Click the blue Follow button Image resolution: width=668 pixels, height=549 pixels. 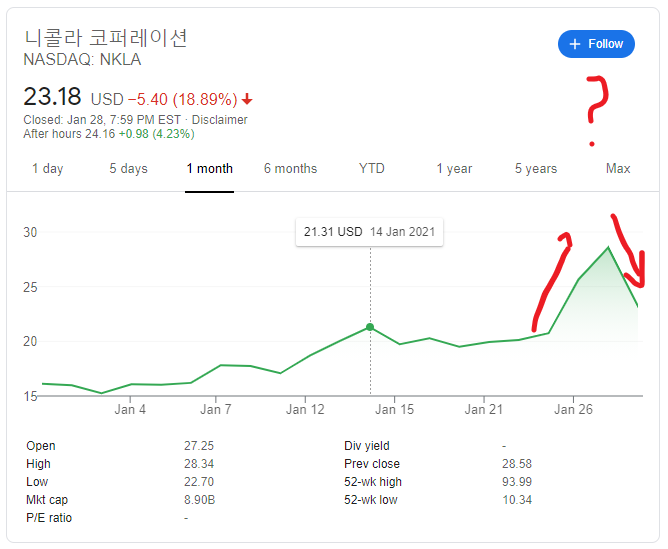[596, 44]
